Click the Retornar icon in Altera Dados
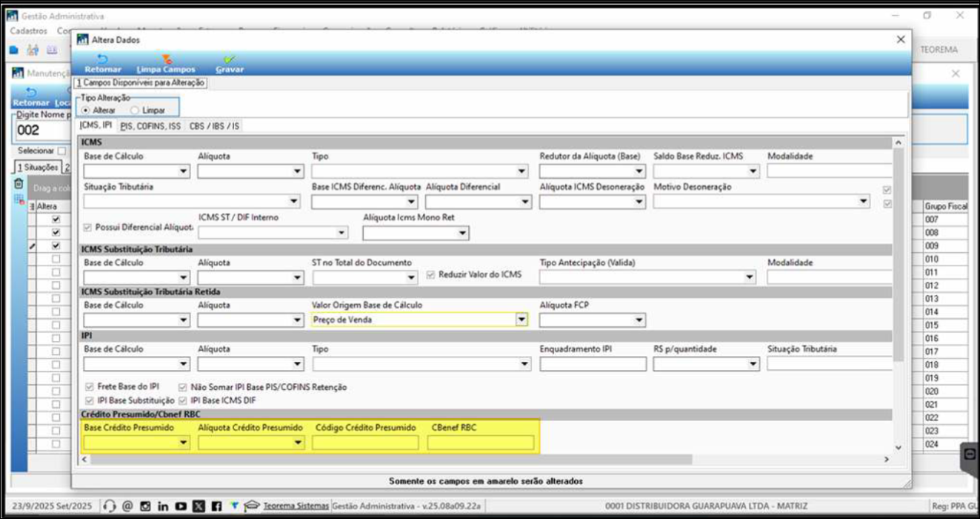 click(x=102, y=59)
